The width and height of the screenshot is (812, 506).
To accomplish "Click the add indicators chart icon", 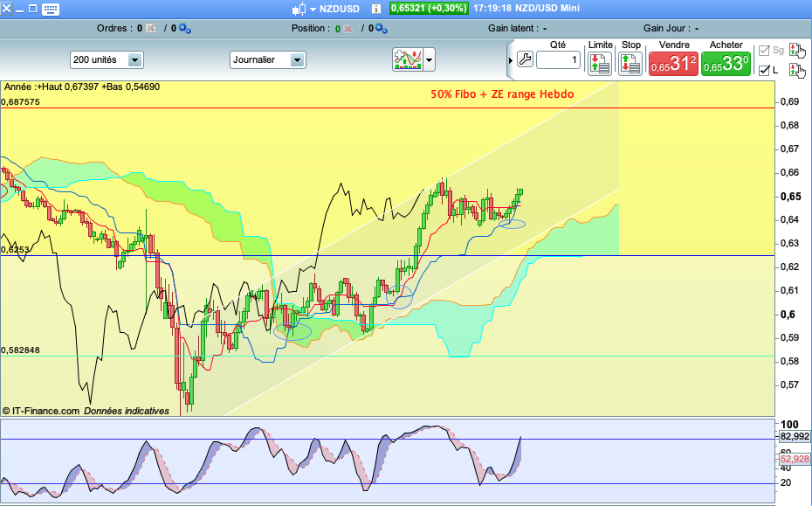I will 408,59.
